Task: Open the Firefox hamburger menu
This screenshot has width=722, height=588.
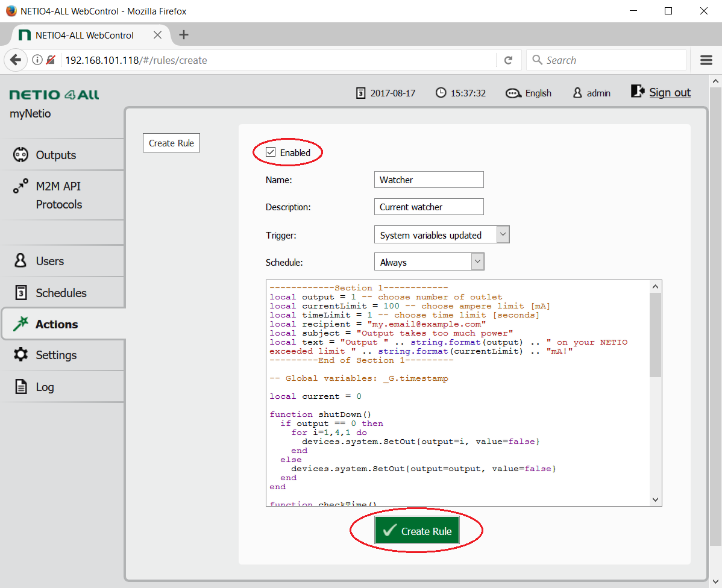Action: coord(706,60)
